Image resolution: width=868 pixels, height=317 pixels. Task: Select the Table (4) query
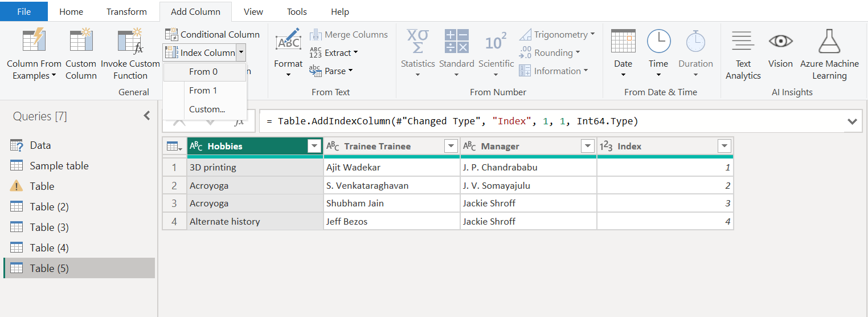click(79, 248)
